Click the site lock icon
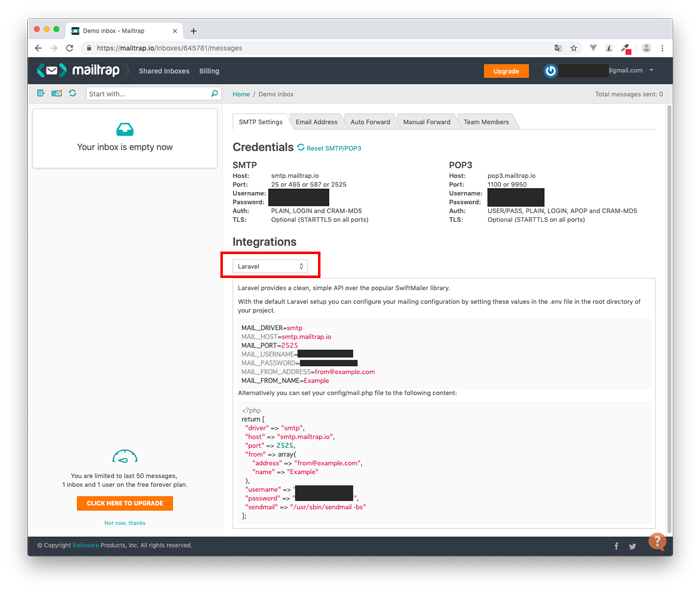 (89, 48)
